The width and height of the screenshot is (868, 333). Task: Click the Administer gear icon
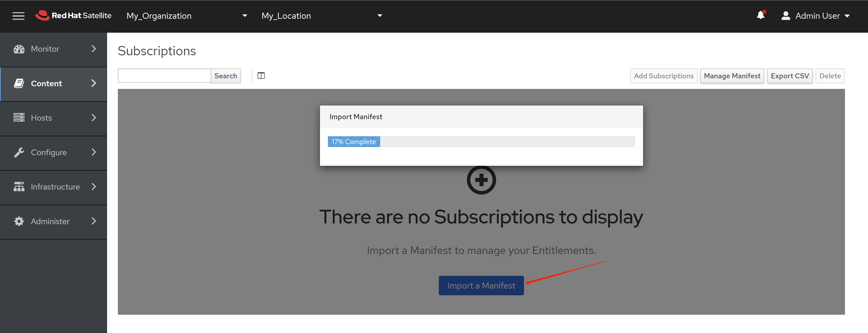[x=19, y=221]
